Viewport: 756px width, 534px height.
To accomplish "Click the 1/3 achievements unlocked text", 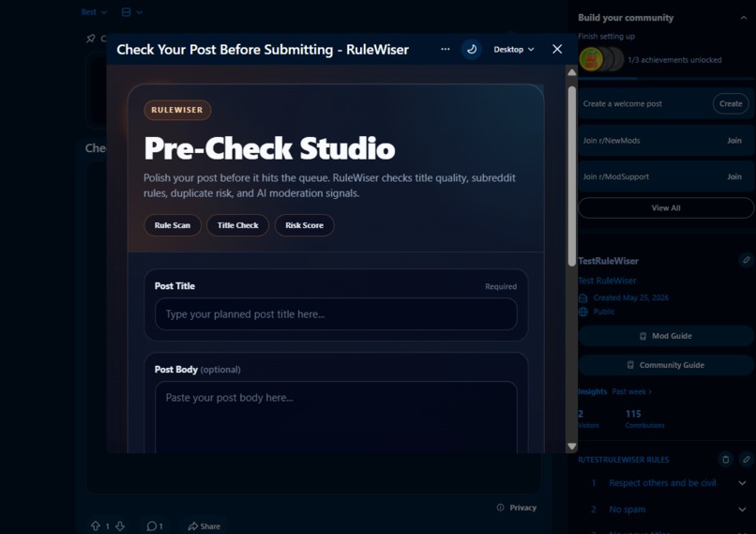I will click(674, 60).
